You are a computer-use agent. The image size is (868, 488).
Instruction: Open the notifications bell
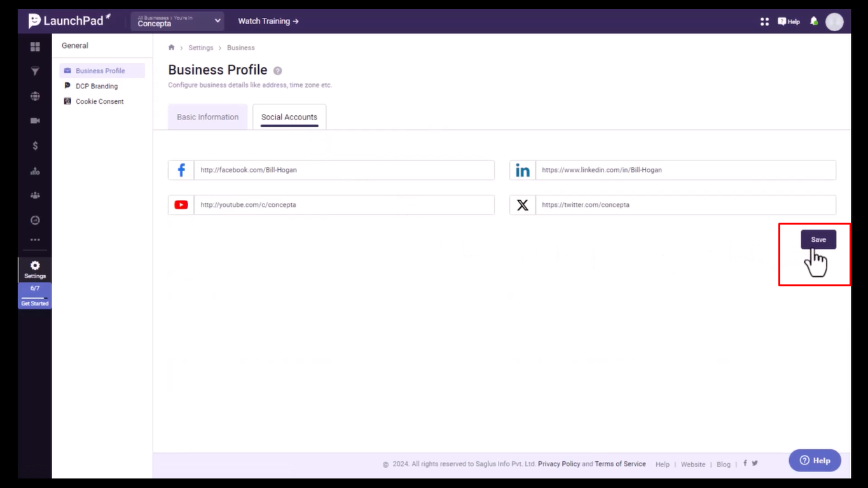point(814,22)
